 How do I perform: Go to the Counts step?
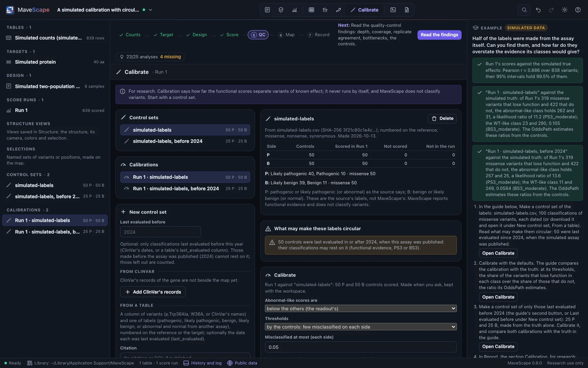click(x=130, y=35)
